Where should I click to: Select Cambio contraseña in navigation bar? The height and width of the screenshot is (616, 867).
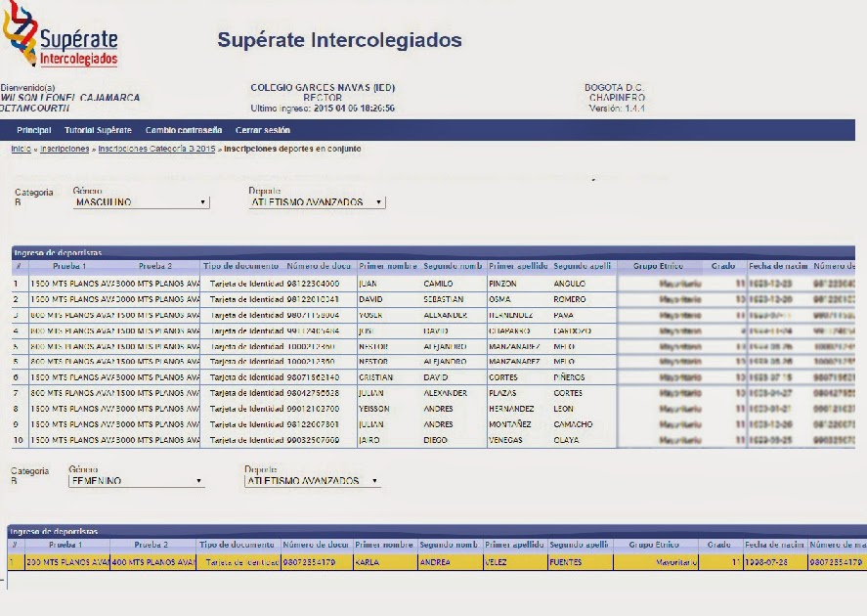[184, 130]
